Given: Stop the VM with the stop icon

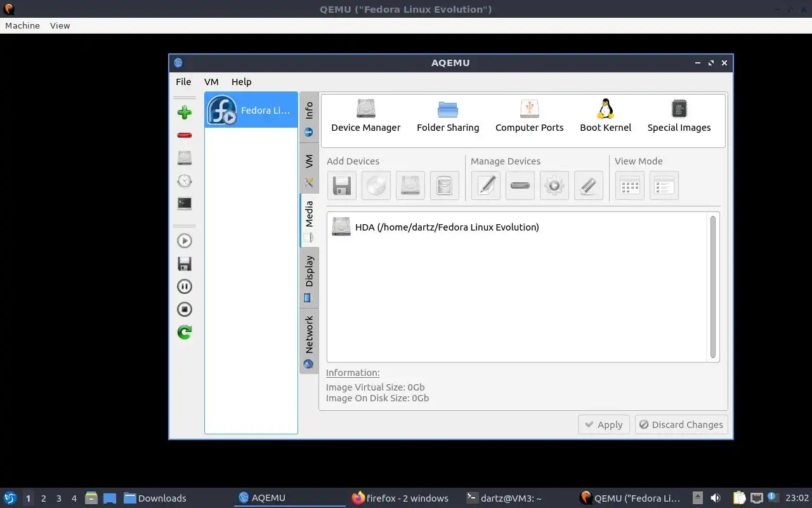Looking at the screenshot, I should [x=185, y=309].
